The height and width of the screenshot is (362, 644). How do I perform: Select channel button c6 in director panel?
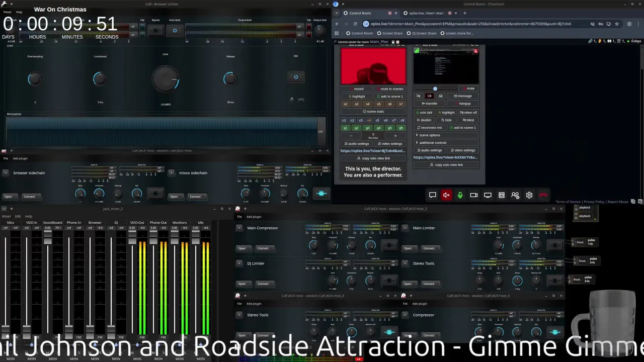tap(386, 121)
